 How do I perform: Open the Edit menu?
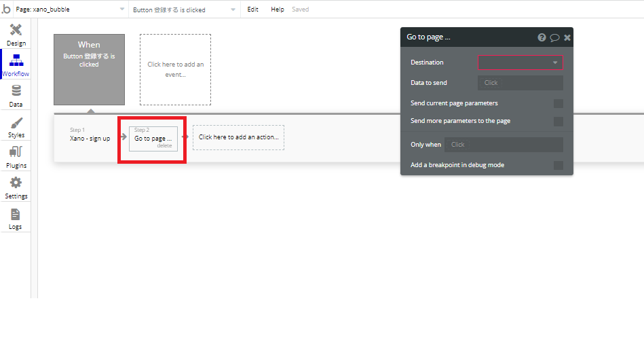tap(252, 9)
